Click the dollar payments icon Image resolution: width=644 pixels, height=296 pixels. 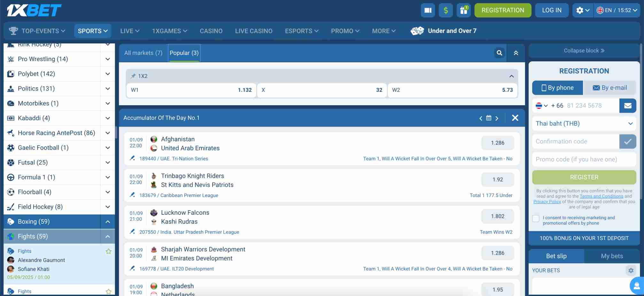(x=446, y=10)
